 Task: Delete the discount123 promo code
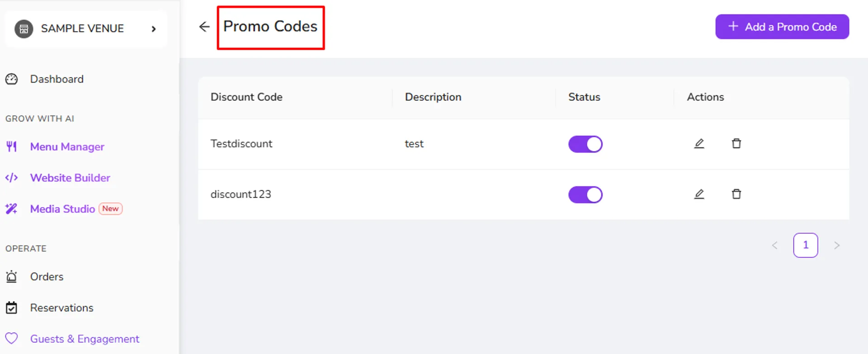pos(736,194)
